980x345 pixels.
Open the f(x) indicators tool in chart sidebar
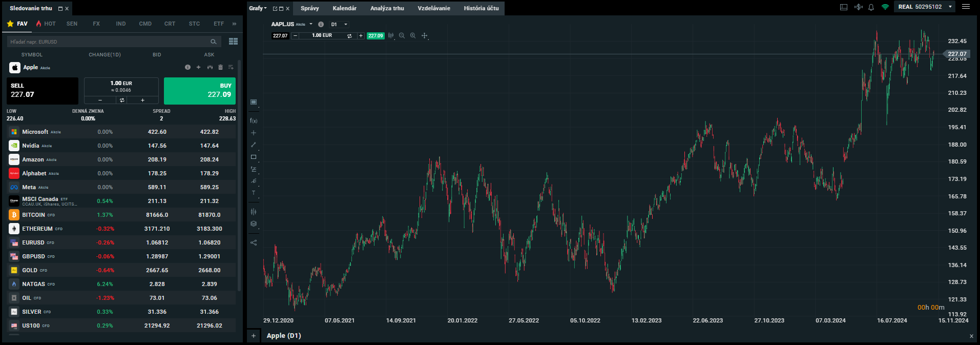coord(254,121)
